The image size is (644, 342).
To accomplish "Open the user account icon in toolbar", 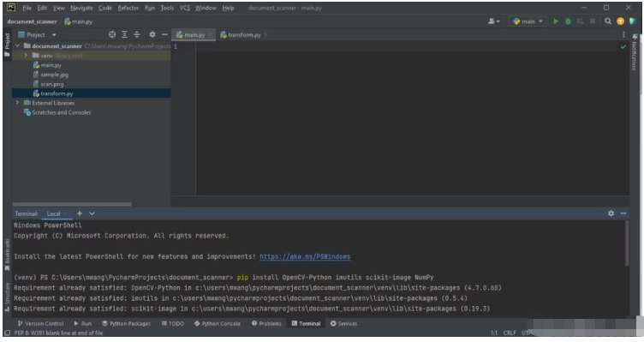I will [x=493, y=21].
